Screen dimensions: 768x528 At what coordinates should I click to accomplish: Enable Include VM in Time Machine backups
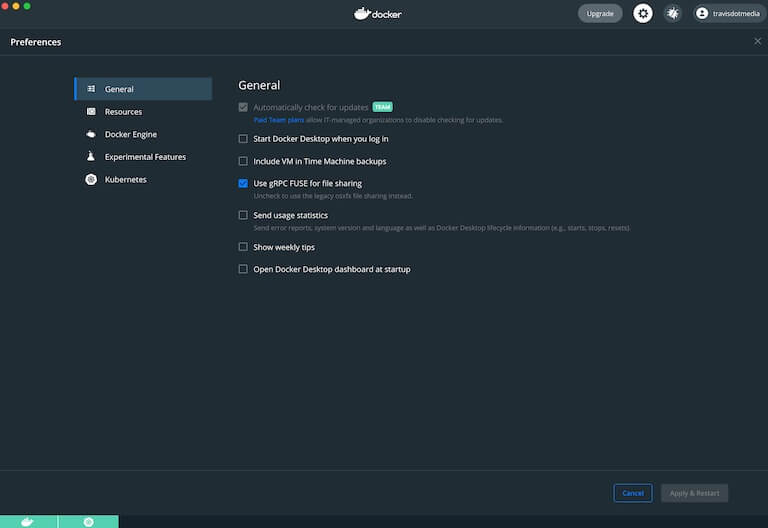[x=243, y=161]
